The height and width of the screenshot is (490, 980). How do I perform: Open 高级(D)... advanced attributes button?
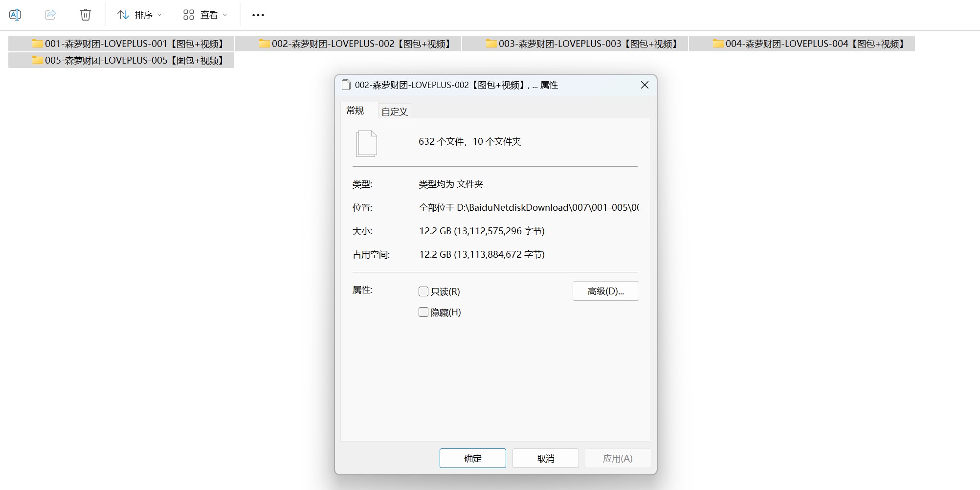tap(605, 291)
